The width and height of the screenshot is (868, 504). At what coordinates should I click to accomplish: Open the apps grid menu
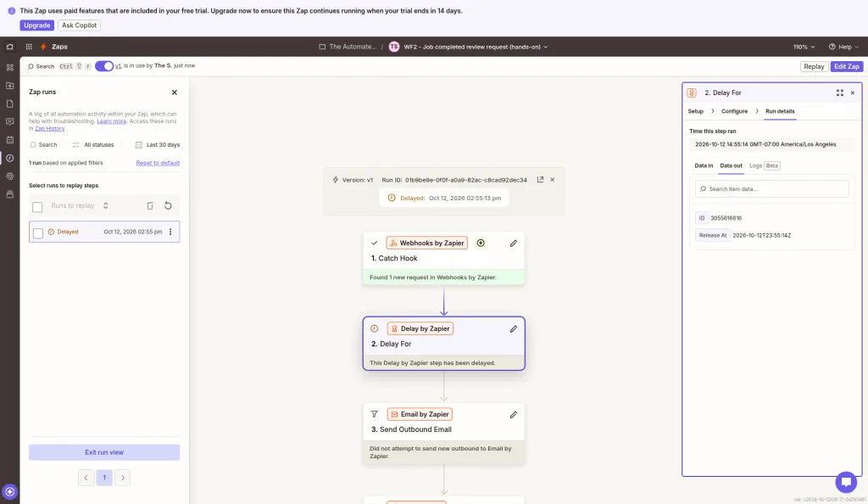(29, 47)
